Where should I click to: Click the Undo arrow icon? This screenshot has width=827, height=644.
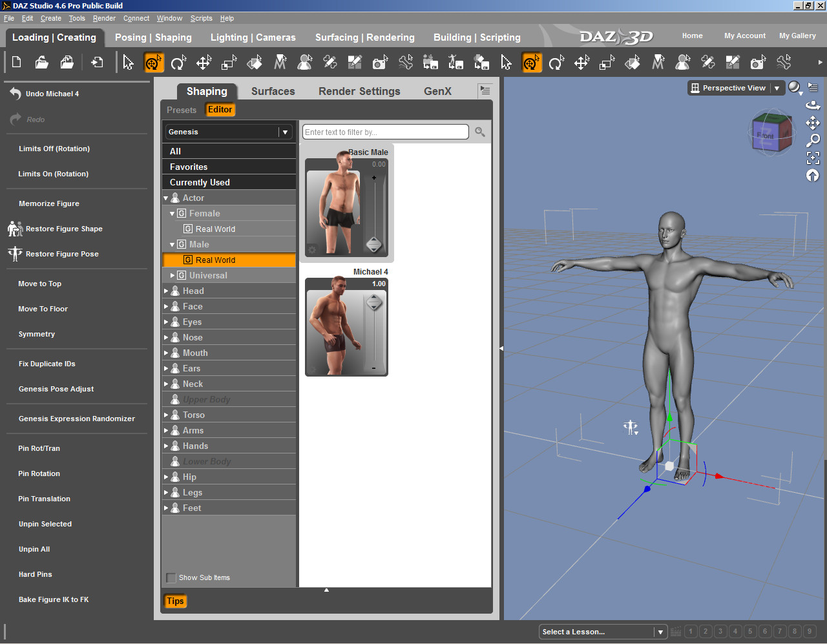[x=16, y=94]
